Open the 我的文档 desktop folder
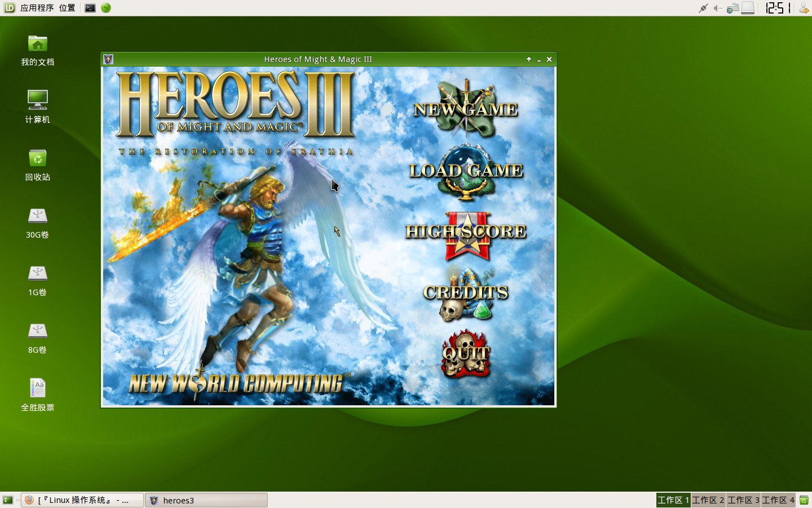Image resolution: width=812 pixels, height=508 pixels. point(38,50)
